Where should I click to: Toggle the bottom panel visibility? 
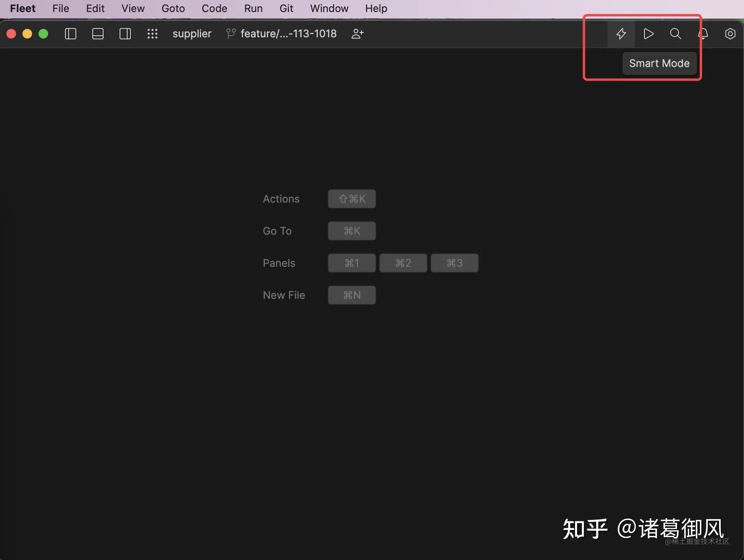click(x=98, y=34)
